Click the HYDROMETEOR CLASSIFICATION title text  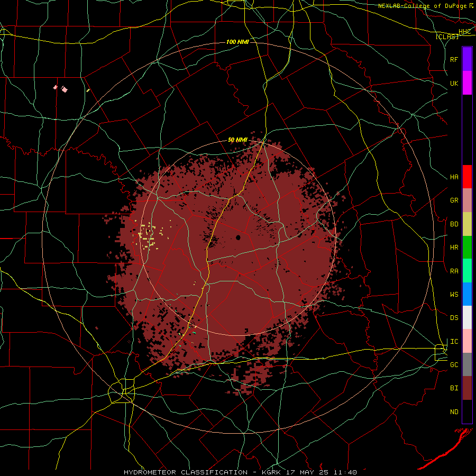point(186,472)
